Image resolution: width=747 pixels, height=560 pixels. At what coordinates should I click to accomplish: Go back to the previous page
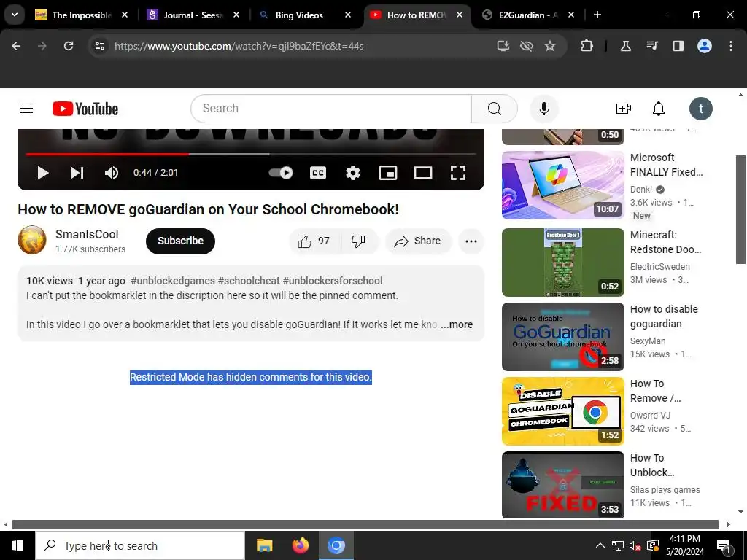tap(16, 46)
